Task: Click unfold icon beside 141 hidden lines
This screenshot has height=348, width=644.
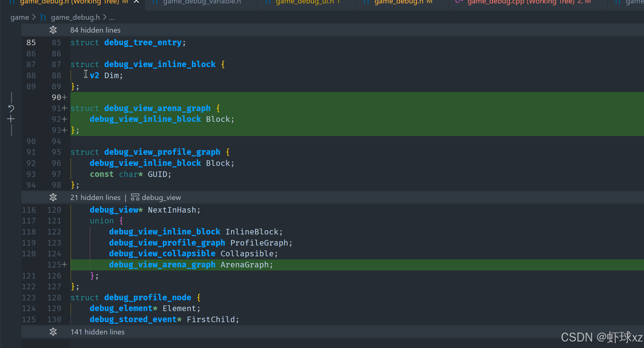Action: (53, 332)
